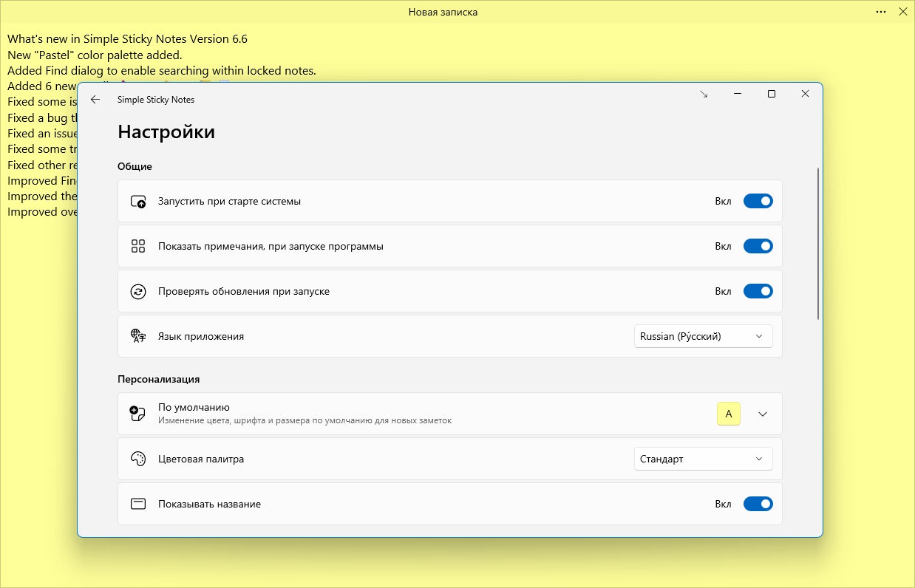Open the Стандарт color palette dropdown
This screenshot has height=588, width=915.
point(704,459)
